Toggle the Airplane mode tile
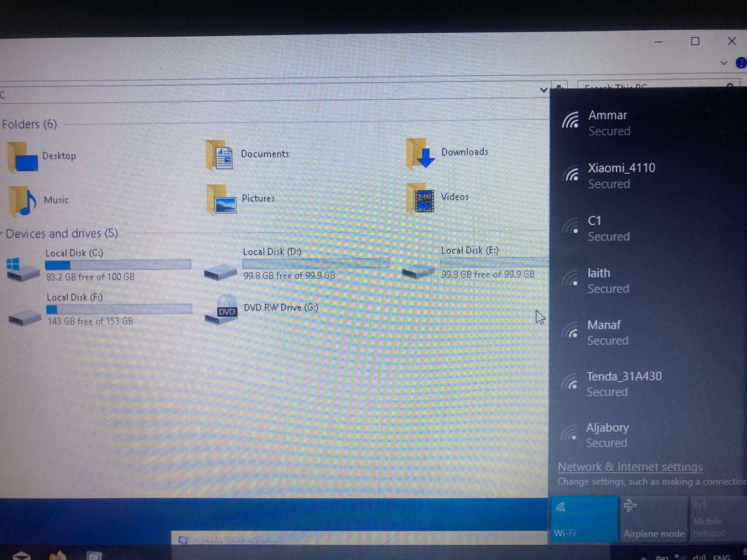 [x=654, y=519]
